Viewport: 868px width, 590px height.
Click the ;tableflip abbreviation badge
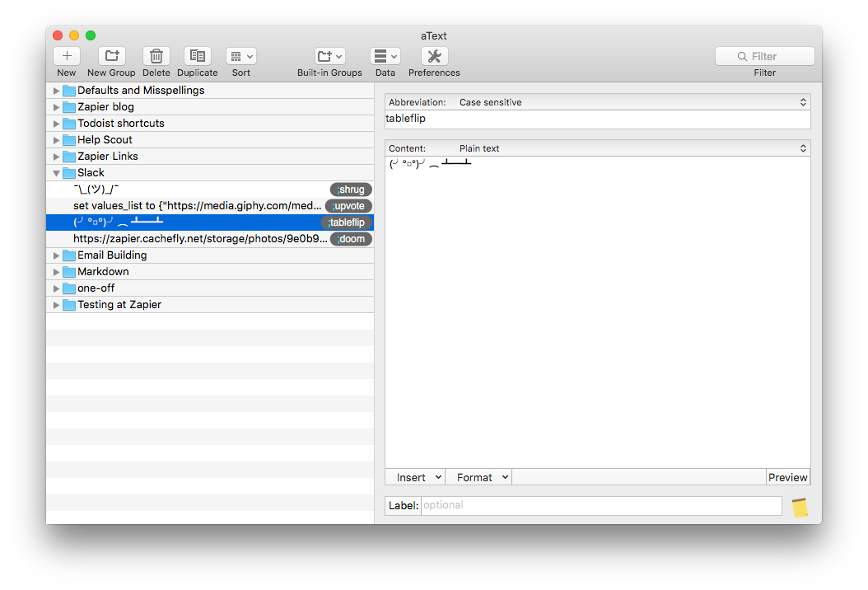[347, 222]
